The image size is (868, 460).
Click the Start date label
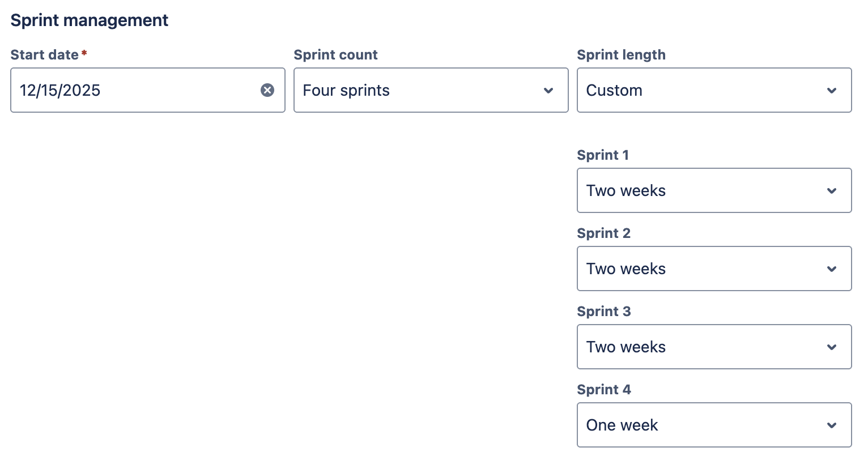tap(44, 55)
